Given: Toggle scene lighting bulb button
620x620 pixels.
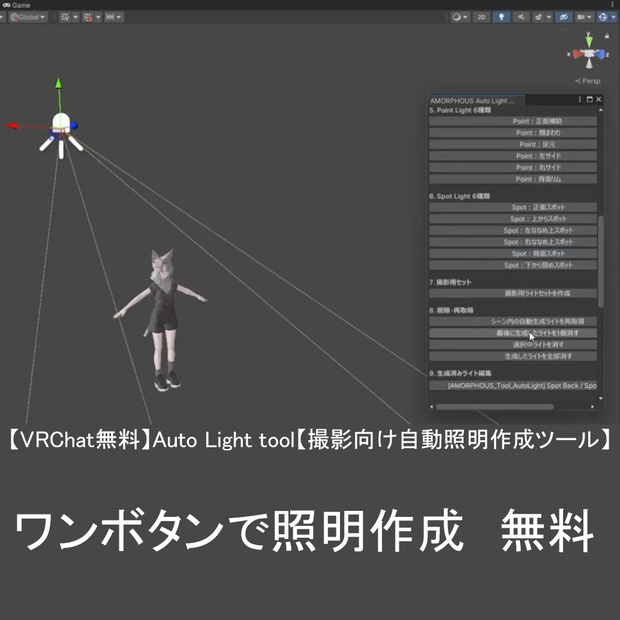Looking at the screenshot, I should [501, 17].
